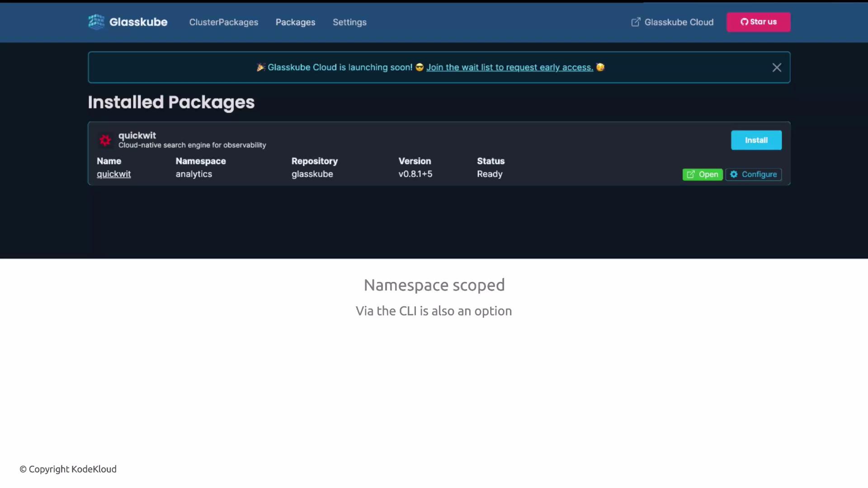This screenshot has width=868, height=488.
Task: Close the launch announcement banner
Action: click(x=777, y=67)
